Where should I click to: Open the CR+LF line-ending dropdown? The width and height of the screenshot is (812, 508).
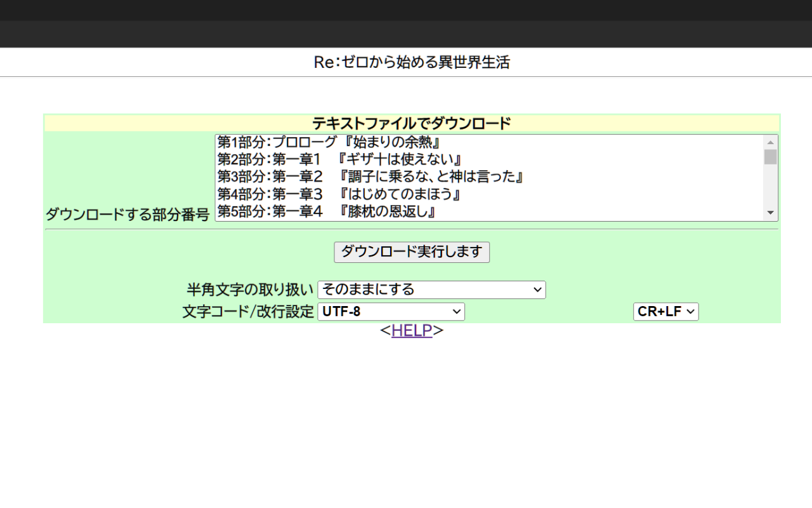[x=665, y=311]
